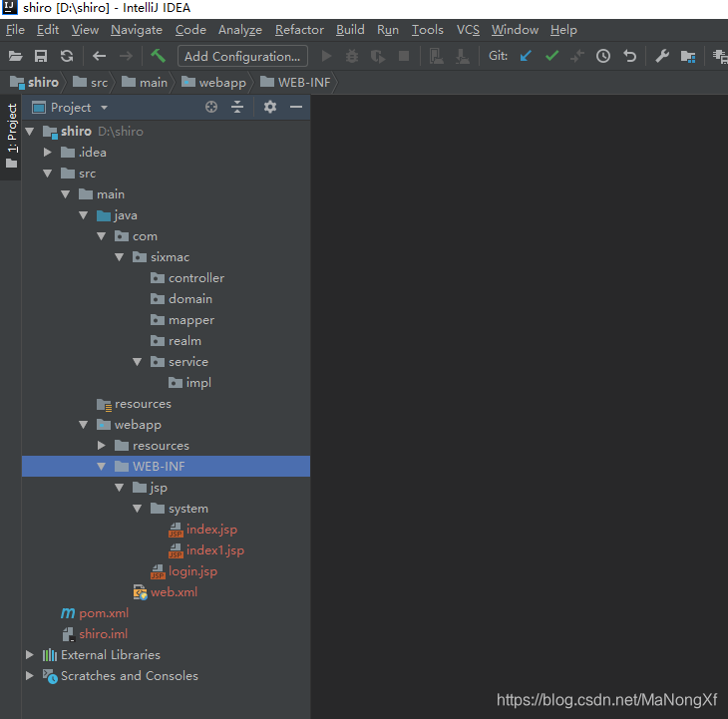Click src in the breadcrumb bar
The image size is (728, 719).
pos(91,83)
